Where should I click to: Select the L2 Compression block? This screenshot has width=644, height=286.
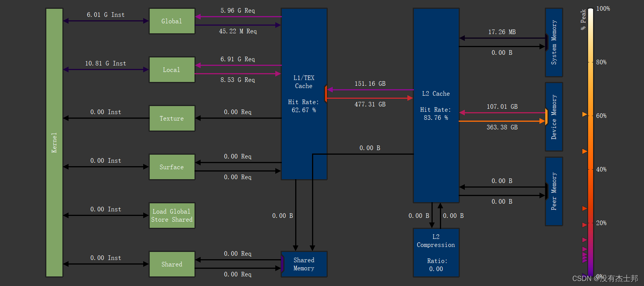click(x=436, y=253)
